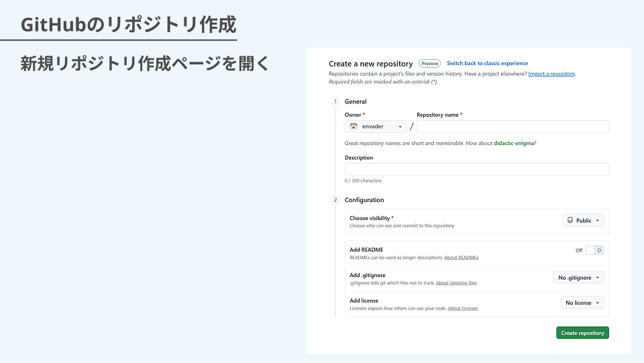
Task: Open the Import a repository link
Action: [551, 74]
